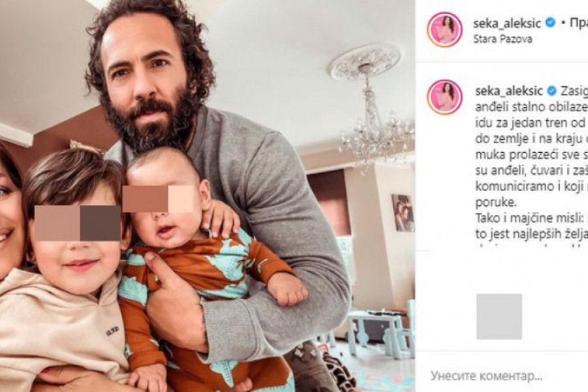Click the censor bar over toddler's eyes
Screen dimensions: 588x392
(x=77, y=223)
